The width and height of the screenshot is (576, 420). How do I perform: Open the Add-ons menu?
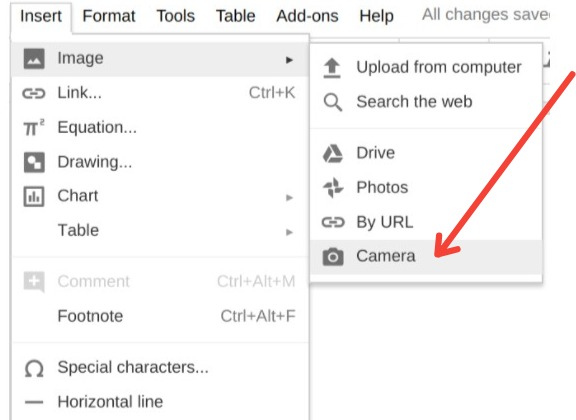pos(307,16)
